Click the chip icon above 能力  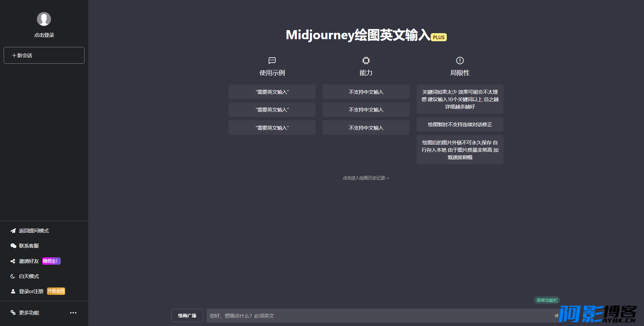tap(366, 61)
